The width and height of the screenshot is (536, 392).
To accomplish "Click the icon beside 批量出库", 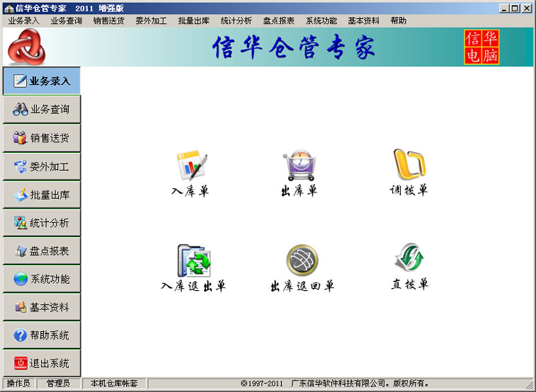I will coord(21,195).
